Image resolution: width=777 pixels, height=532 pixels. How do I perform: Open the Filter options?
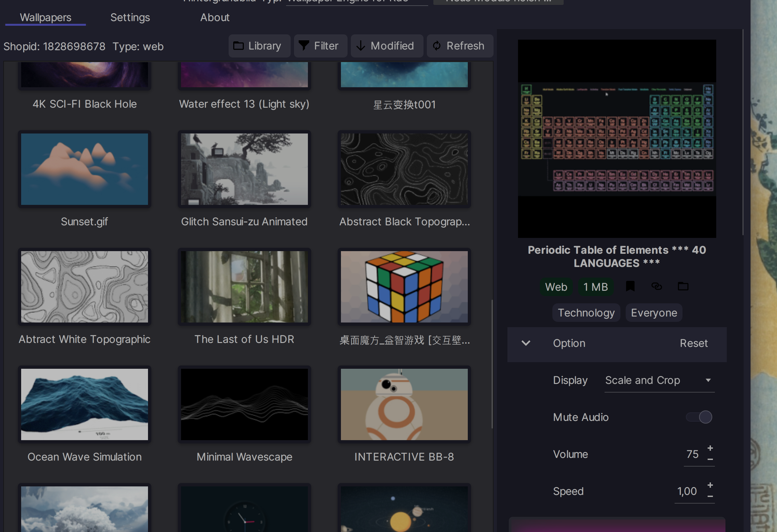click(320, 46)
